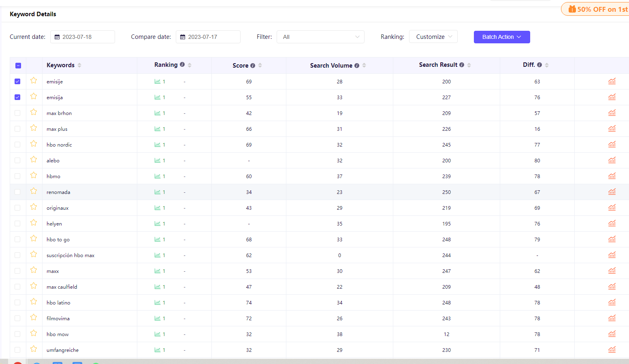Click Search Volume info icon
The image size is (629, 364).
pos(357,66)
